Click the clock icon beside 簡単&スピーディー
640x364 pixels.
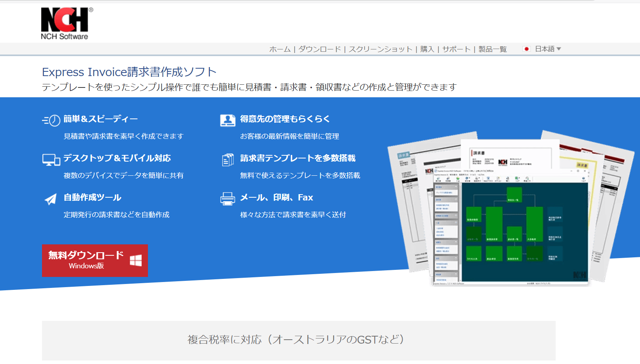click(x=51, y=120)
